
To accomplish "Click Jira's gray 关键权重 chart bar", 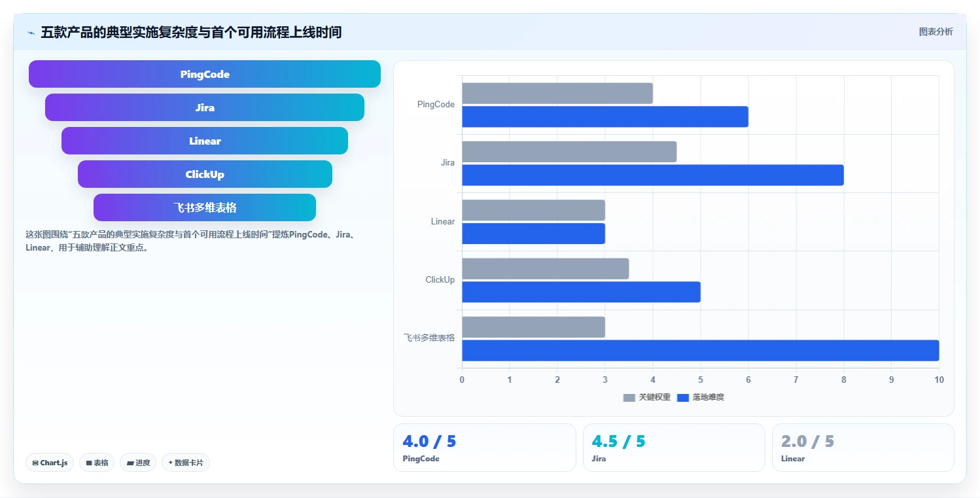I will coord(569,152).
